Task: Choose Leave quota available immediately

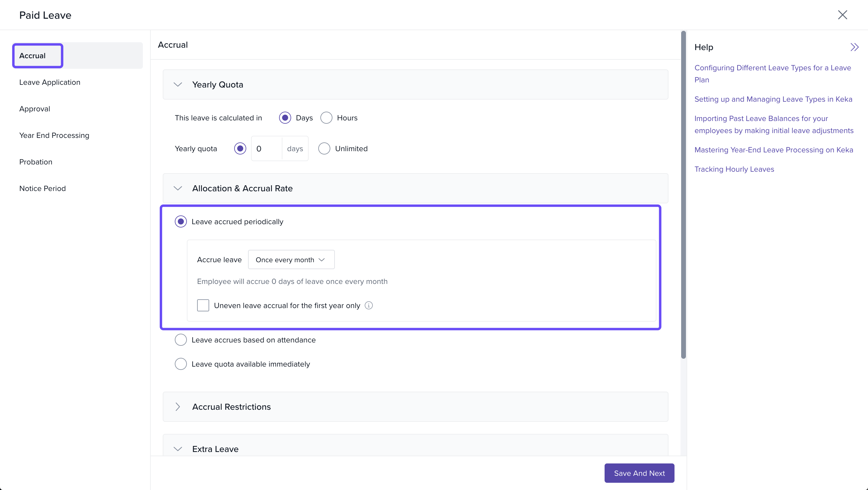Action: click(x=181, y=364)
